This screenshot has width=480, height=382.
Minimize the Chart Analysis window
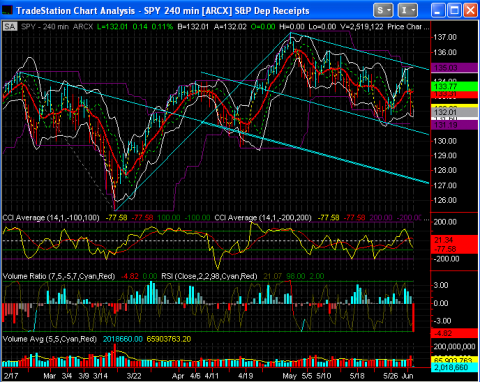[438, 11]
